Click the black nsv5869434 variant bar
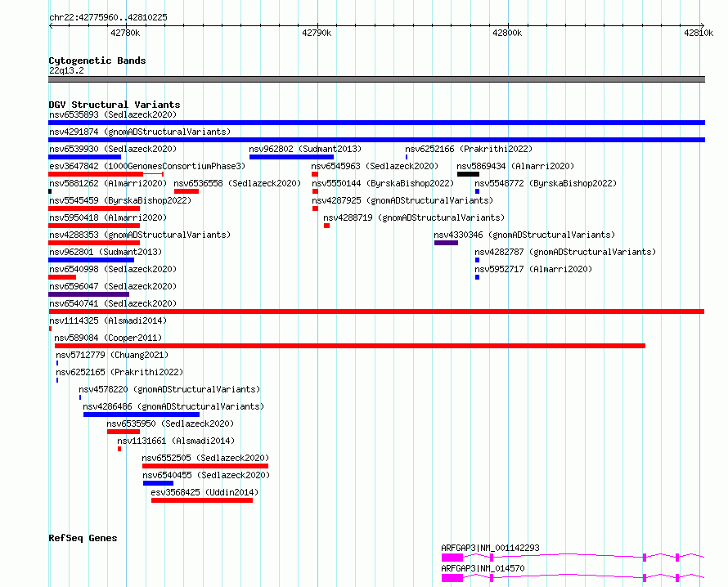The image size is (728, 587). 468,174
